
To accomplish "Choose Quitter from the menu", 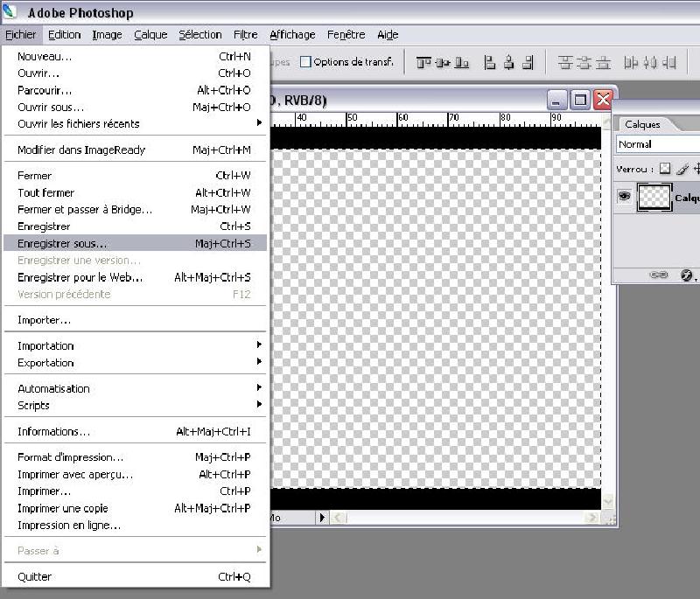I will click(135, 576).
